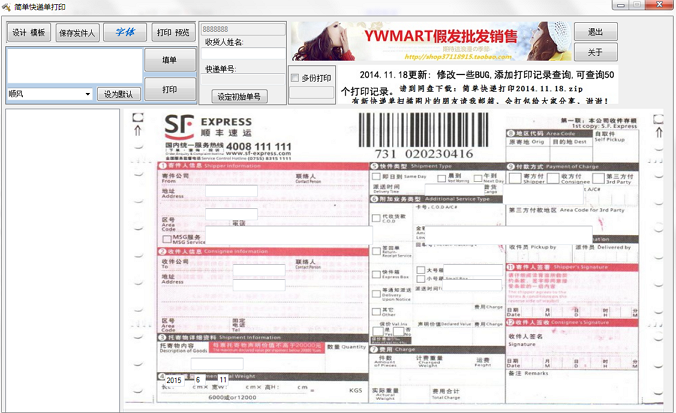Click 设为默认 to set default courier
This screenshot has width=676, height=413.
tap(119, 94)
